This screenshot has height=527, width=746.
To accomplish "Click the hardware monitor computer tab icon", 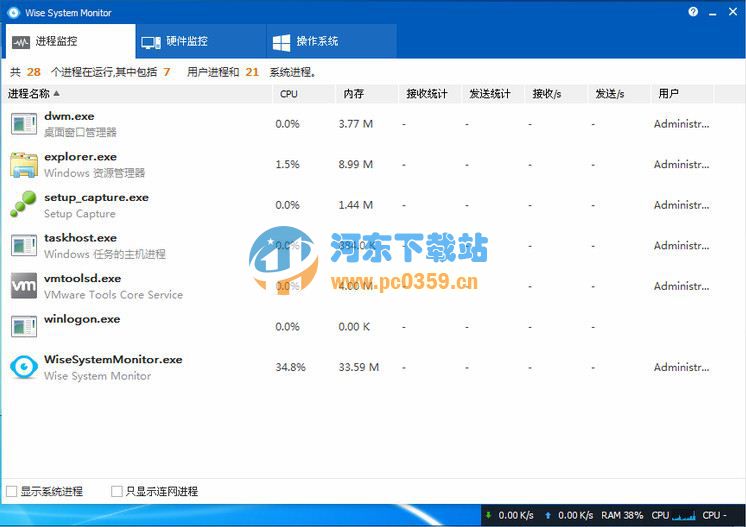I will 151,43.
